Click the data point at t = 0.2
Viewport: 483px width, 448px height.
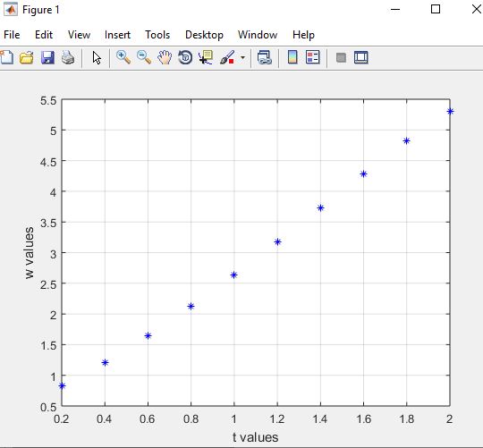[x=62, y=385]
